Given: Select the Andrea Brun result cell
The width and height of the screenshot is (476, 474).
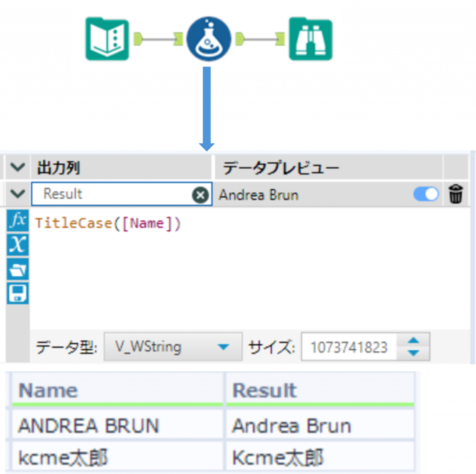Looking at the screenshot, I should pos(291,426).
